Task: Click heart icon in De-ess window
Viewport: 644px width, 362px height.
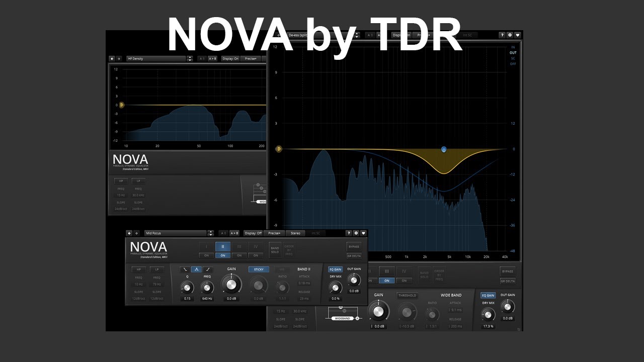Action: point(517,35)
